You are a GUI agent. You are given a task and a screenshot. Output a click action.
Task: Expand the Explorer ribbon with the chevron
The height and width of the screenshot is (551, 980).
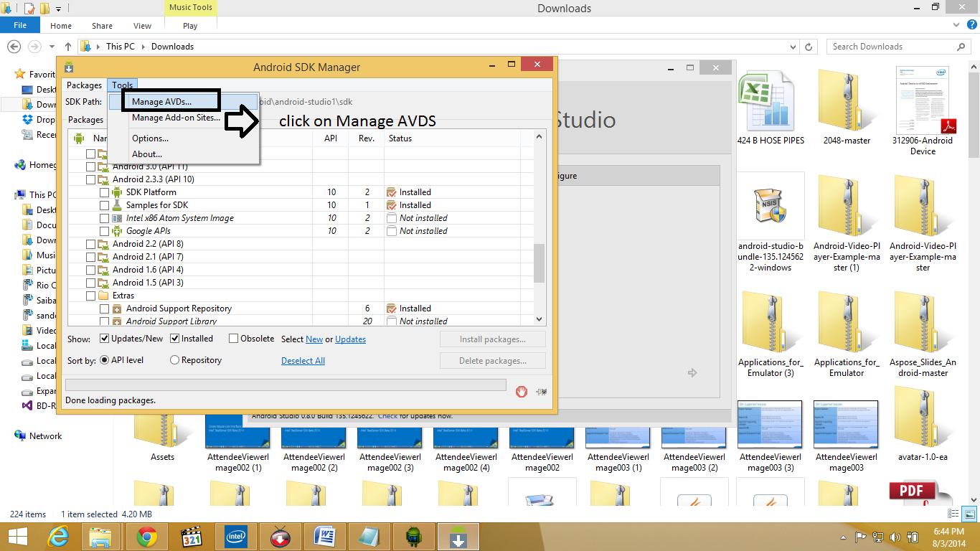[x=958, y=26]
